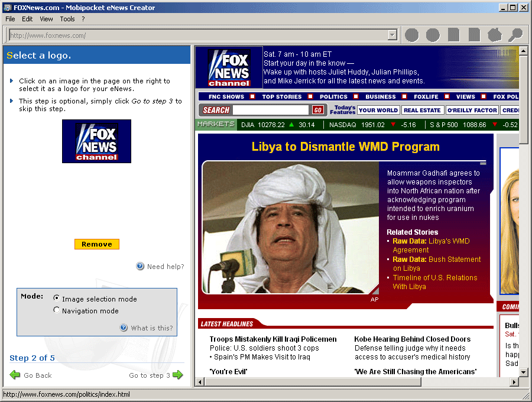532x402 pixels.
Task: Open Troops Mistakenly Kill Iraqi Policemen headline
Action: pyautogui.click(x=273, y=339)
